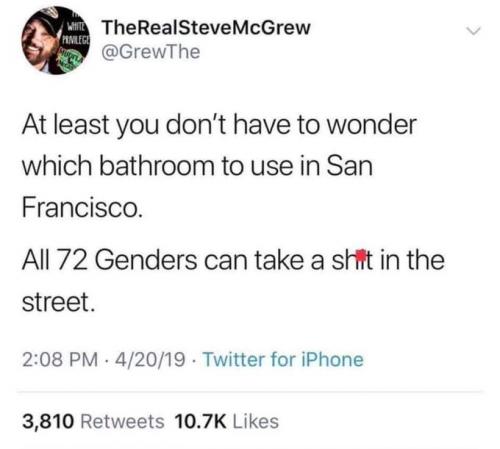
Task: Click the display name TheRealSteveMcGrew
Action: coord(206,28)
